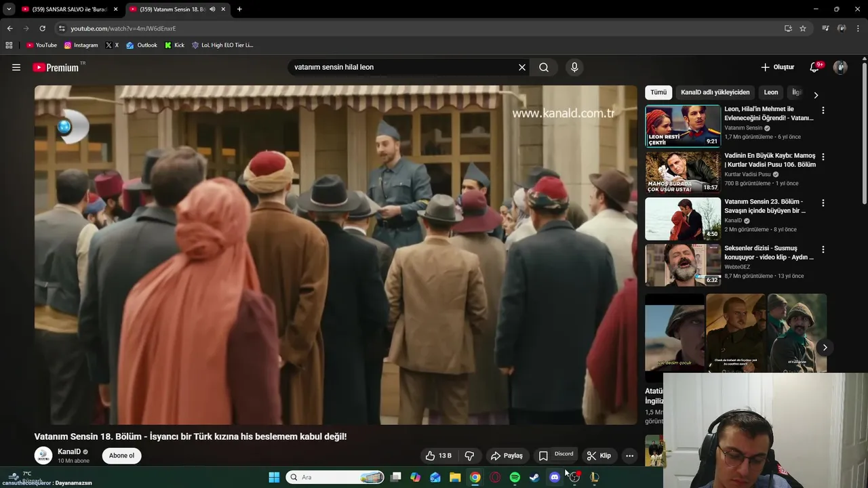Share the video via Paylaş
This screenshot has width=868, height=488.
[507, 455]
